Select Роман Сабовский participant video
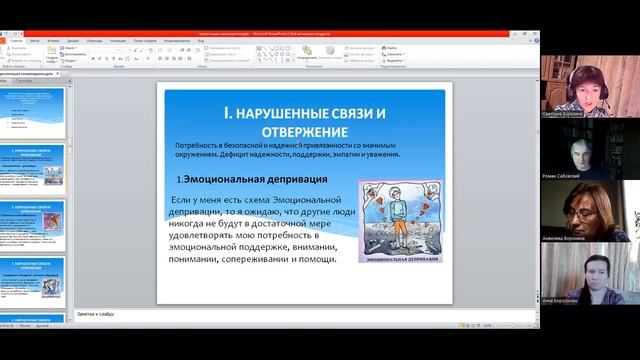Screen dimensions: 640x360 [590, 149]
